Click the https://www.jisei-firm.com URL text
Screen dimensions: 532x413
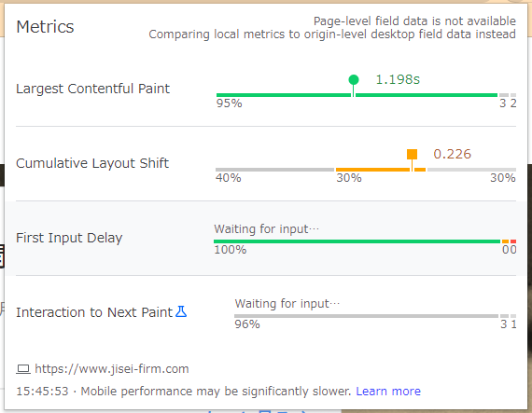coord(112,368)
